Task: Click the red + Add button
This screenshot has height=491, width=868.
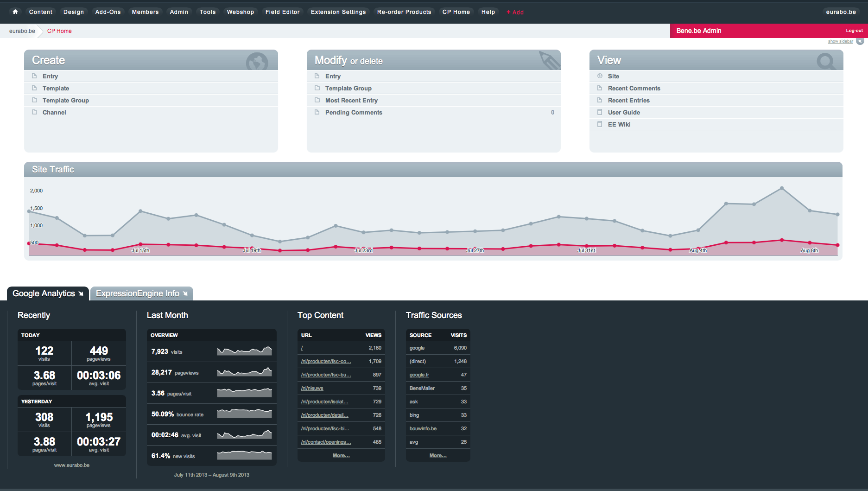Action: tap(515, 13)
